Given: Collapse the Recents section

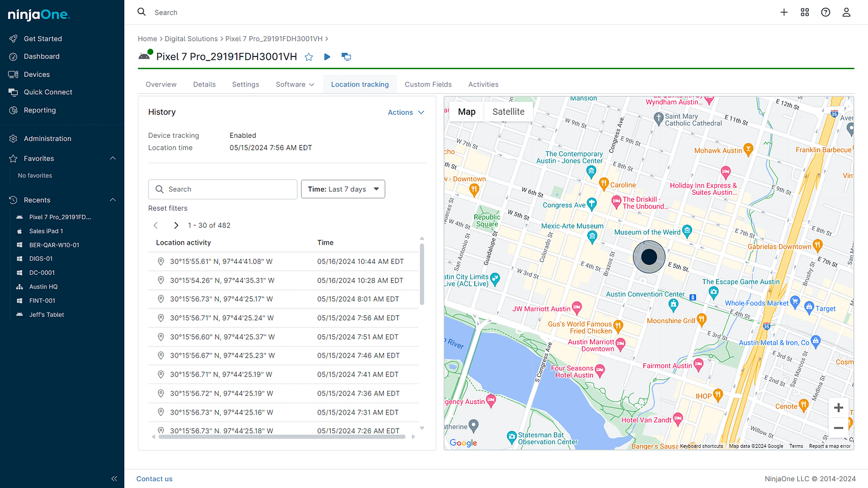Looking at the screenshot, I should (112, 200).
